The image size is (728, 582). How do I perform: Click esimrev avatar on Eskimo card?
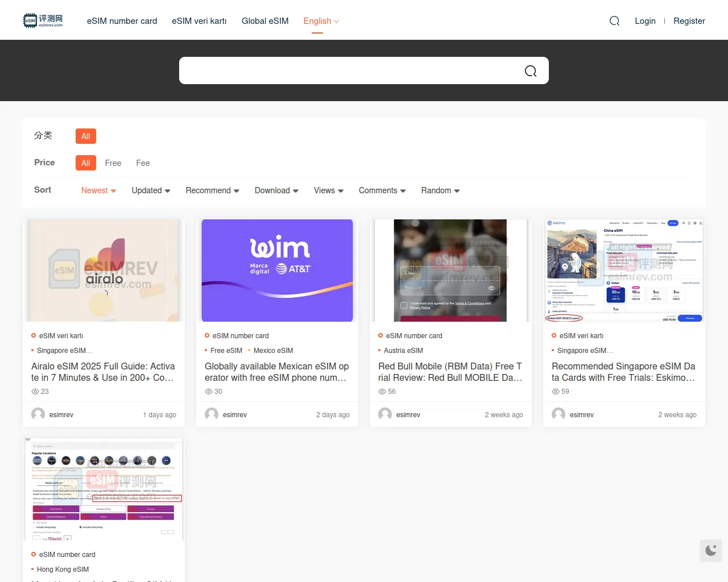[x=559, y=414]
